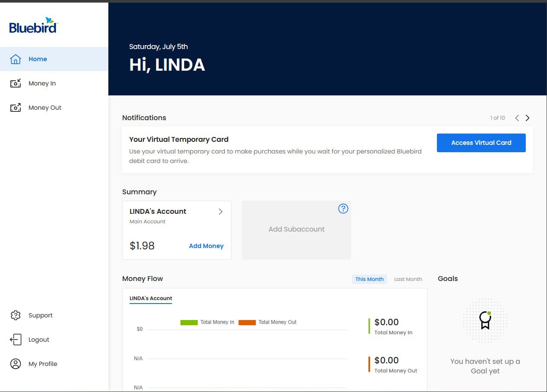Screen dimensions: 547x392
Task: Select the This Month toggle
Action: tap(369, 279)
